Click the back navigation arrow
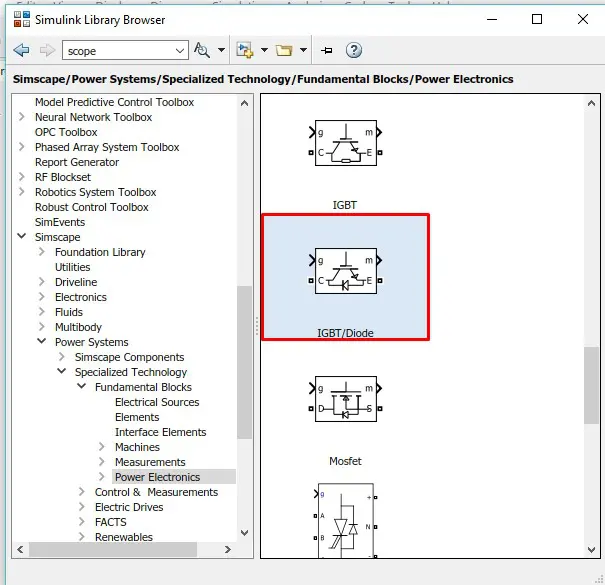 click(22, 50)
